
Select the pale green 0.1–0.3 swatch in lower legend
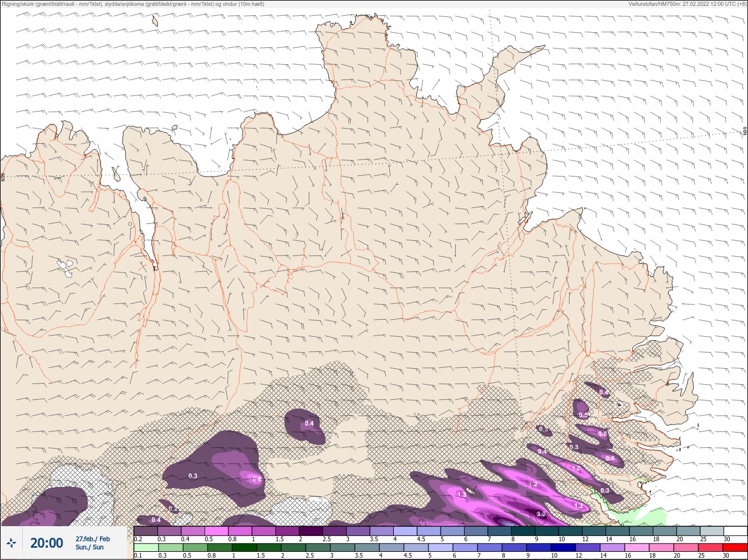146,547
